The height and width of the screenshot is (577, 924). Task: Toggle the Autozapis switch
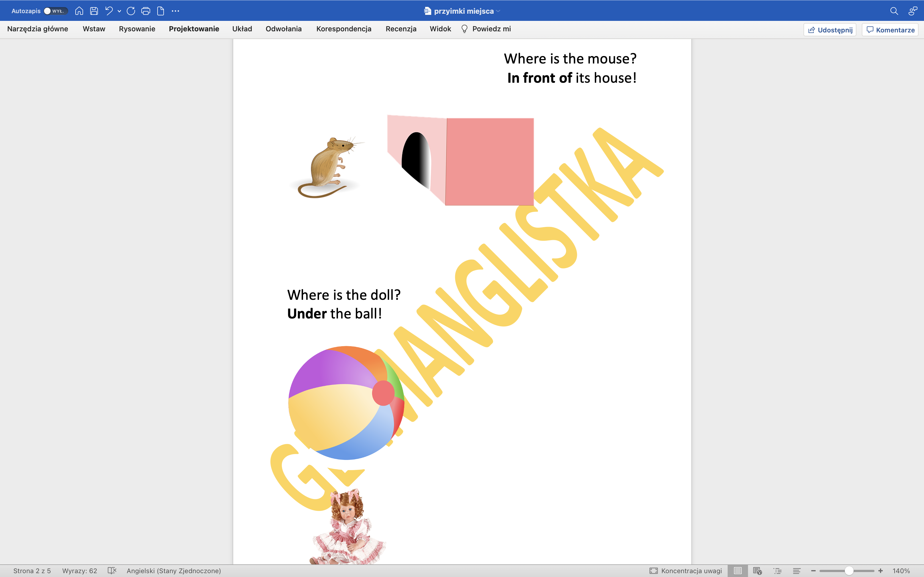[x=55, y=11]
